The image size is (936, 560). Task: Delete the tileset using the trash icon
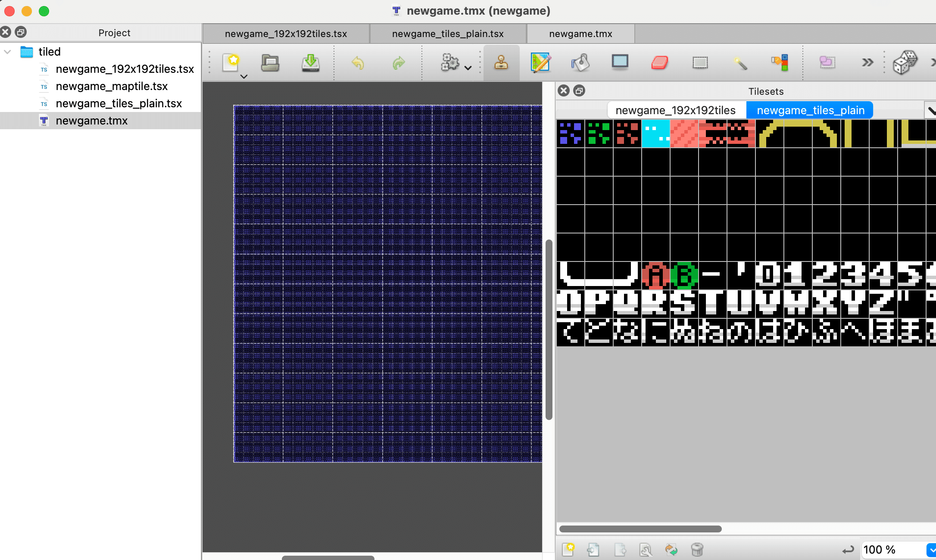click(697, 549)
